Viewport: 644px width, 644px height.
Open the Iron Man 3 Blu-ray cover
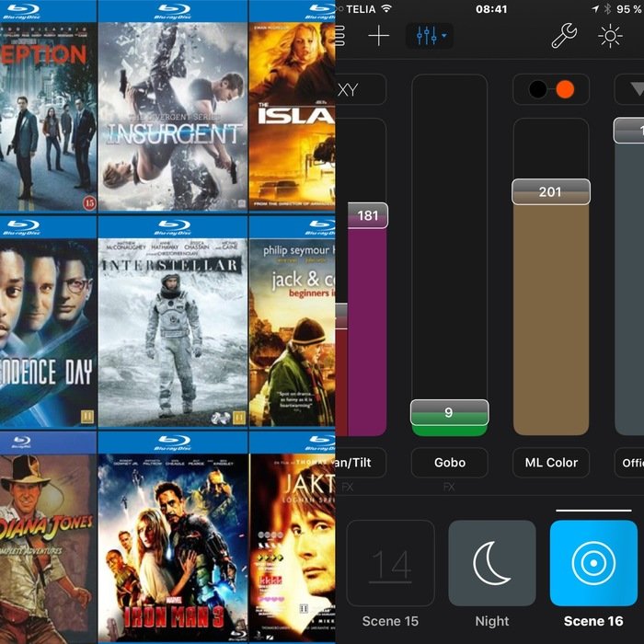(x=173, y=537)
